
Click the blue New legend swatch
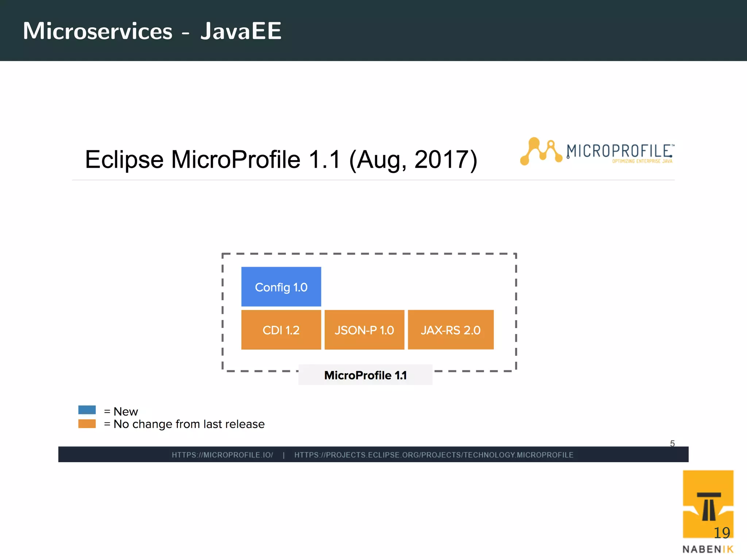(x=87, y=410)
